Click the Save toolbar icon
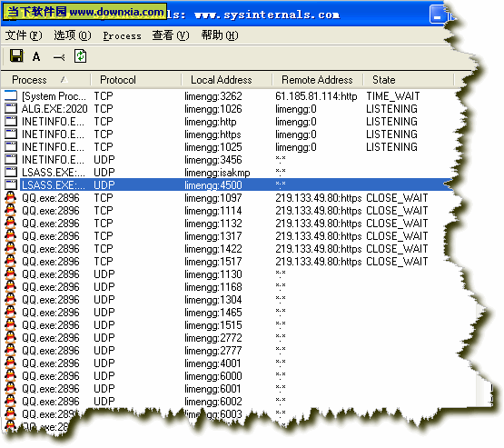504x448 pixels. coord(16,56)
